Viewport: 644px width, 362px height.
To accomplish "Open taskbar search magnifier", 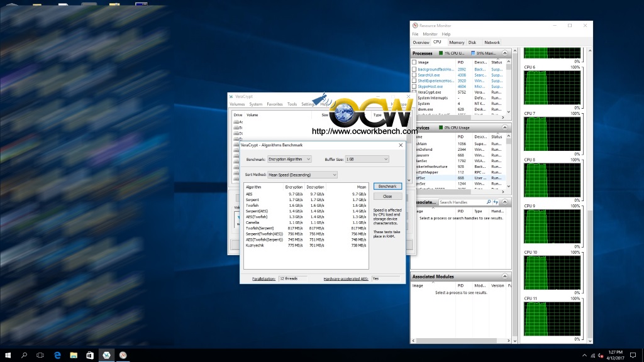I will 24,355.
